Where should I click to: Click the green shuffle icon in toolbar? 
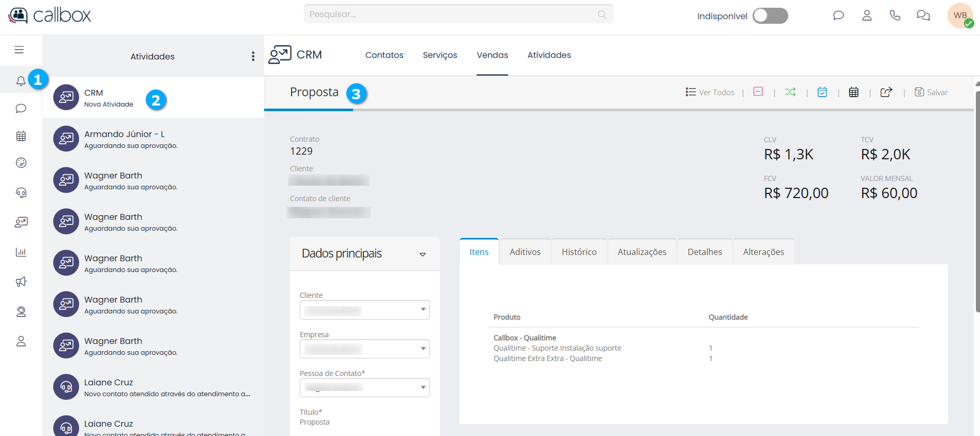[x=790, y=92]
